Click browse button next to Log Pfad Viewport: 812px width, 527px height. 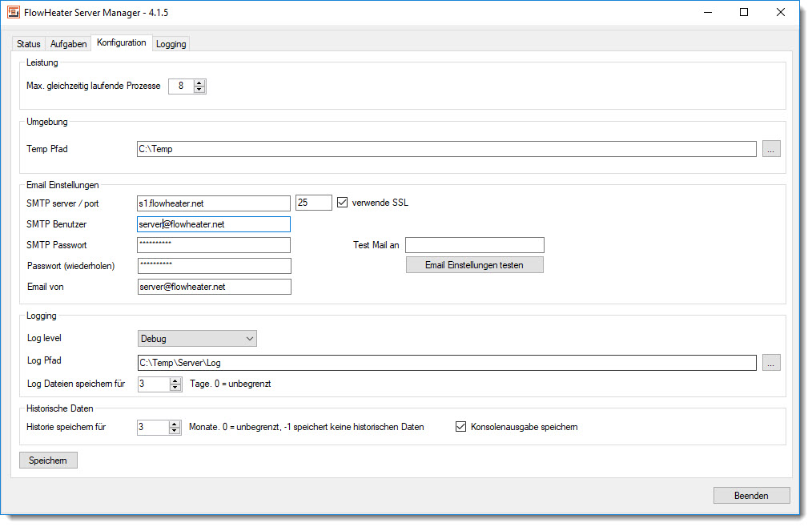tap(770, 363)
